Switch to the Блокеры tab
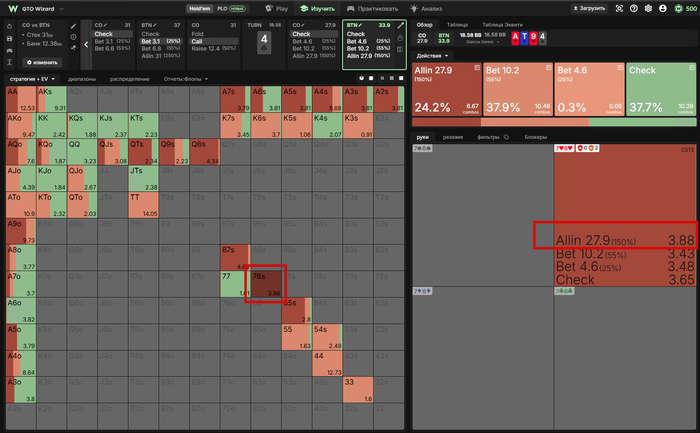This screenshot has width=700, height=433. (x=536, y=137)
